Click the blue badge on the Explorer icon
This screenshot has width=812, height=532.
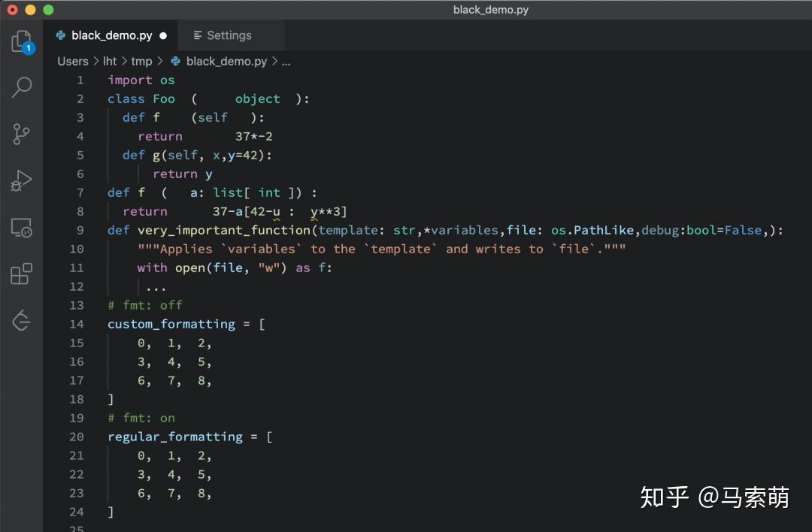[29, 47]
